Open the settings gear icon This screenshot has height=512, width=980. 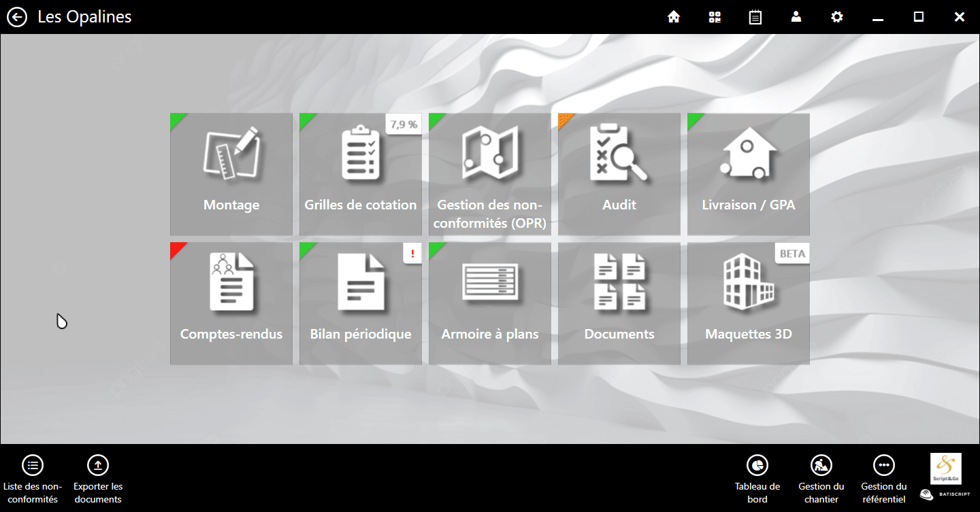(837, 17)
